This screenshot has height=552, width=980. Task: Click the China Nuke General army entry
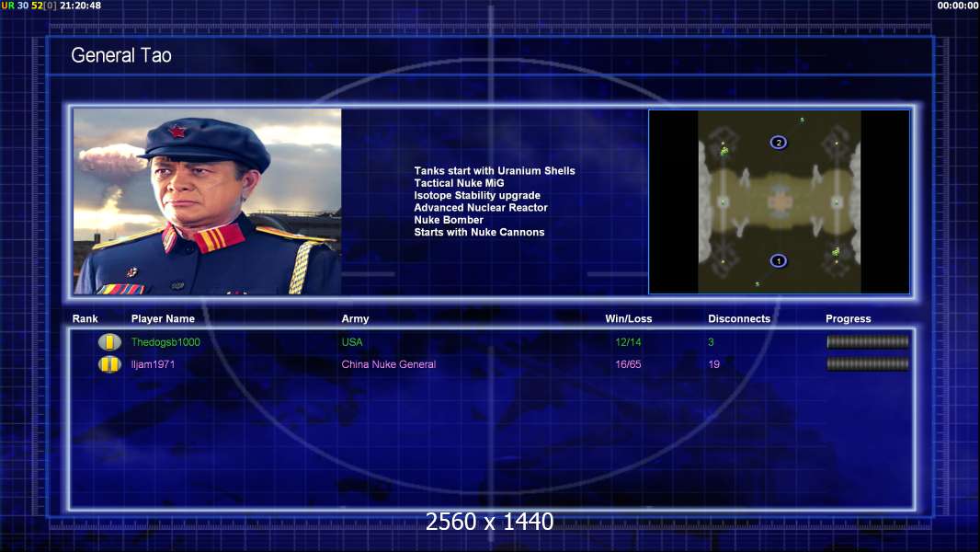point(388,364)
